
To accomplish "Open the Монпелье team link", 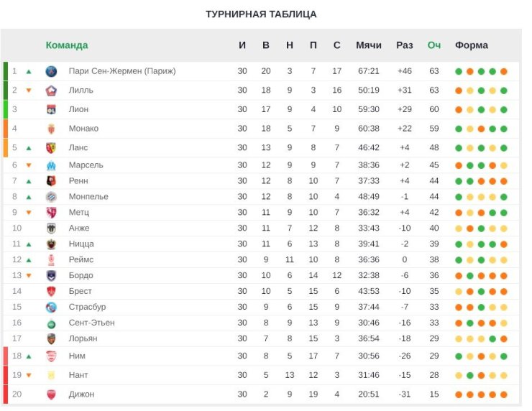I will 88,197.
